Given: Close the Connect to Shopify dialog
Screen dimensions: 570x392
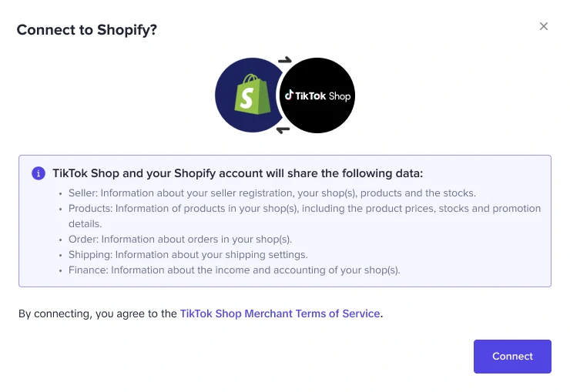Looking at the screenshot, I should coord(544,26).
